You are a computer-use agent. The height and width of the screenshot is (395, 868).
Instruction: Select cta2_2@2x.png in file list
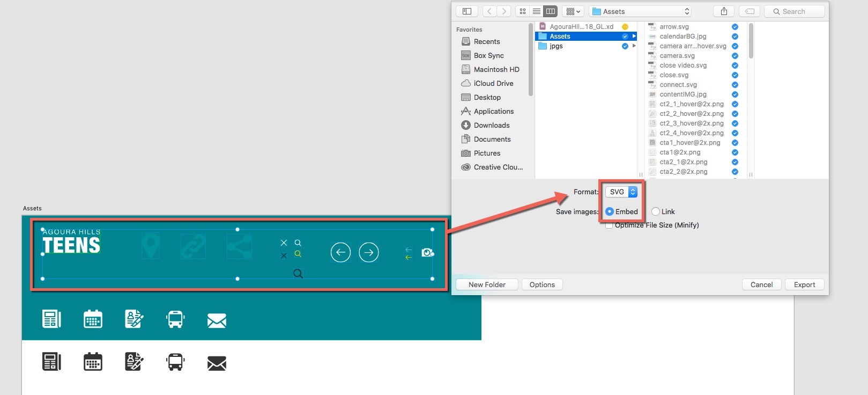point(683,171)
